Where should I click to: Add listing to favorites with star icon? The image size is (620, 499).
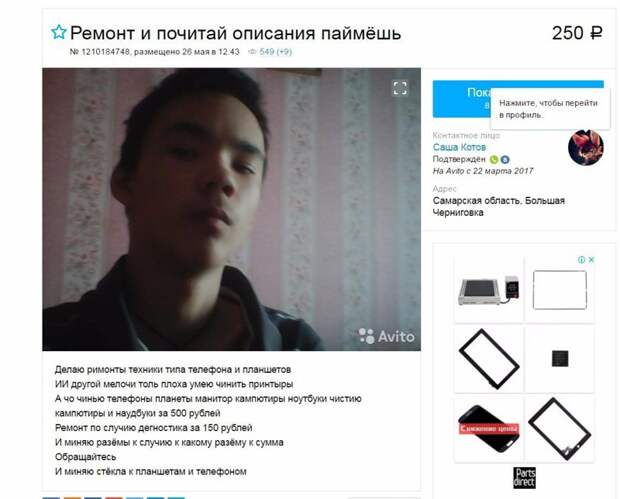pos(59,32)
